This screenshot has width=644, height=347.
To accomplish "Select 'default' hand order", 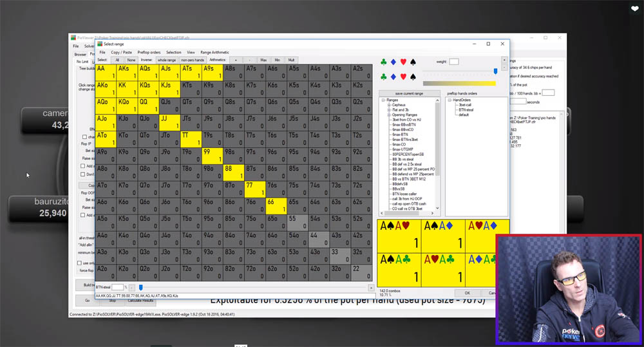I will (464, 115).
